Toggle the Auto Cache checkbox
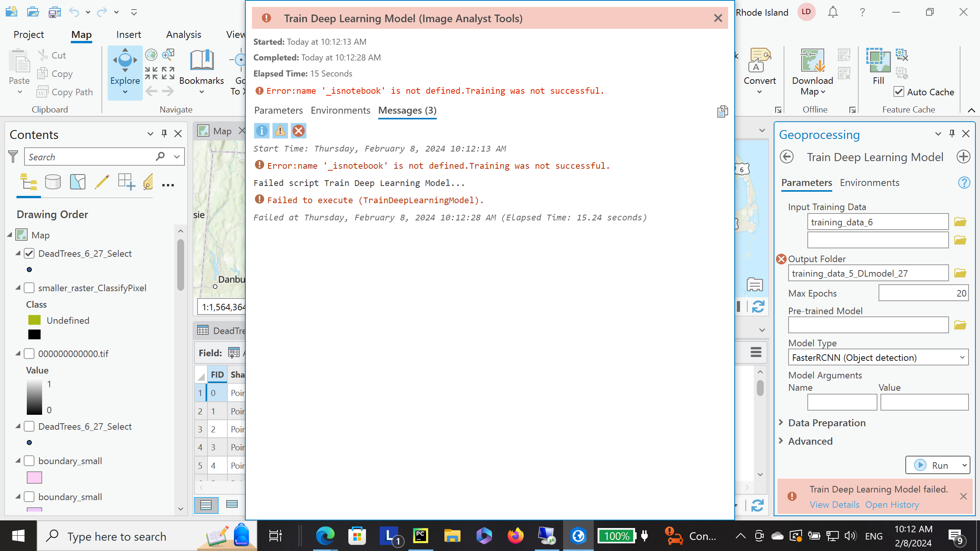This screenshot has width=980, height=551. coord(899,92)
